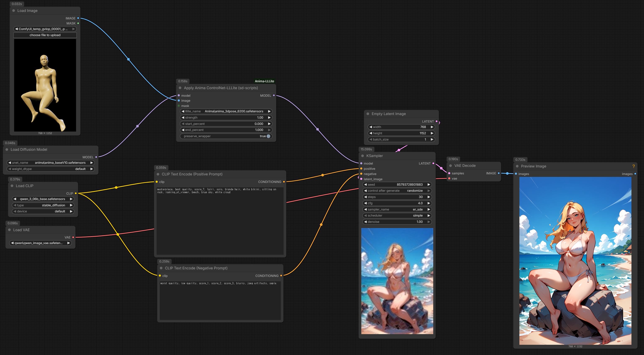Collapse the Load VAE node dot
This screenshot has width=644, height=355.
point(9,230)
